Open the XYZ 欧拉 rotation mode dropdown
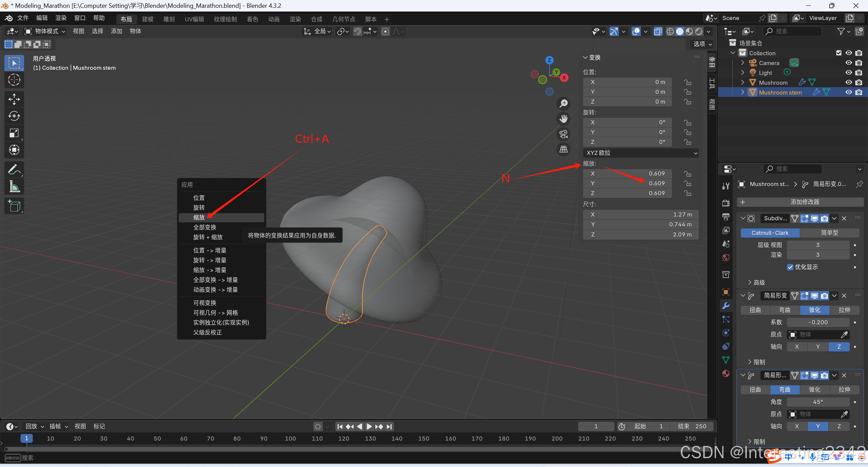The width and height of the screenshot is (868, 467). coord(640,153)
